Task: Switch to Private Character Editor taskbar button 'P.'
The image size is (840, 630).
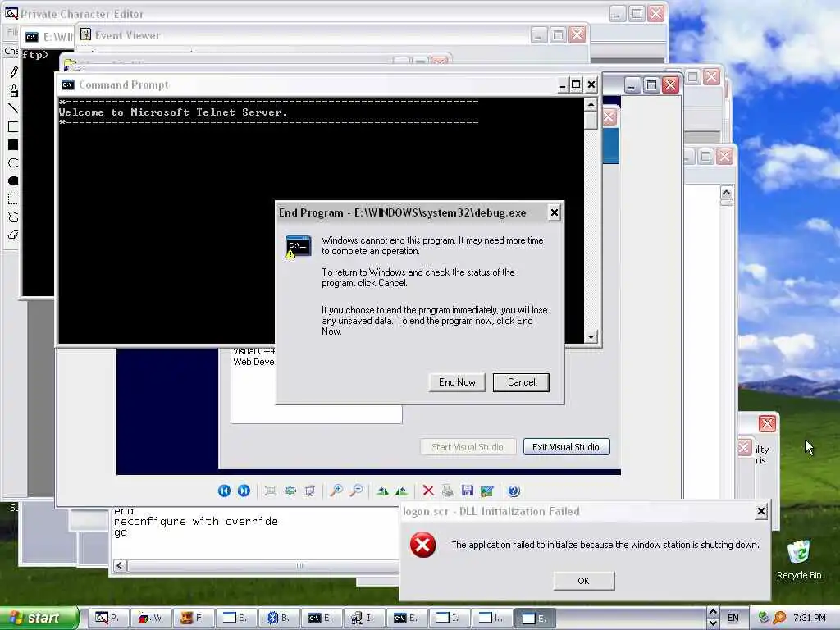Action: pyautogui.click(x=107, y=619)
